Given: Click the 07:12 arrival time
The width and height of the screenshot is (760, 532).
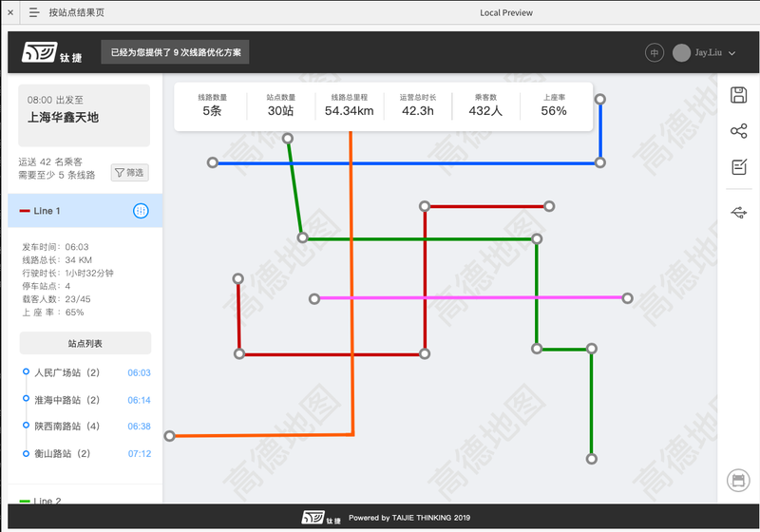Looking at the screenshot, I should pos(139,454).
